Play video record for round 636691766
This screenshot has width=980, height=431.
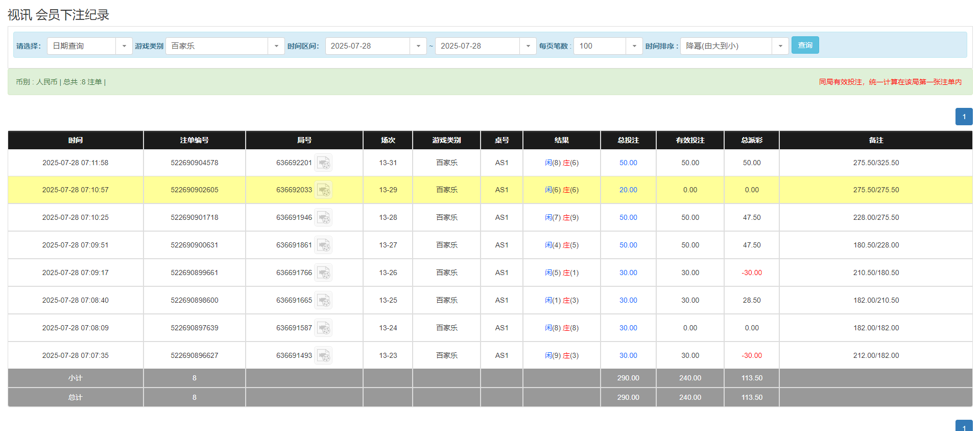(323, 273)
